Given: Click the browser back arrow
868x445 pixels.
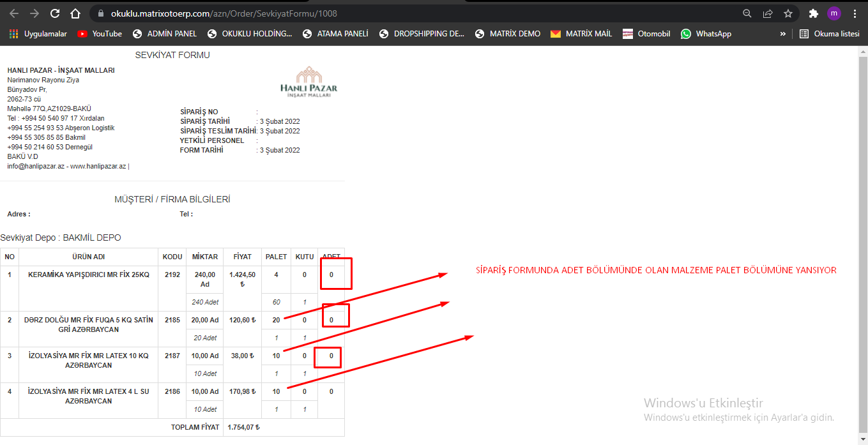Looking at the screenshot, I should coord(14,13).
